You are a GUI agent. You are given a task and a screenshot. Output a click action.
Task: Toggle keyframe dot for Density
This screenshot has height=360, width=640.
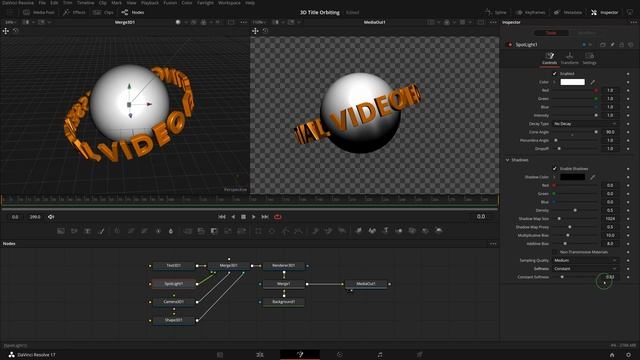[628, 210]
